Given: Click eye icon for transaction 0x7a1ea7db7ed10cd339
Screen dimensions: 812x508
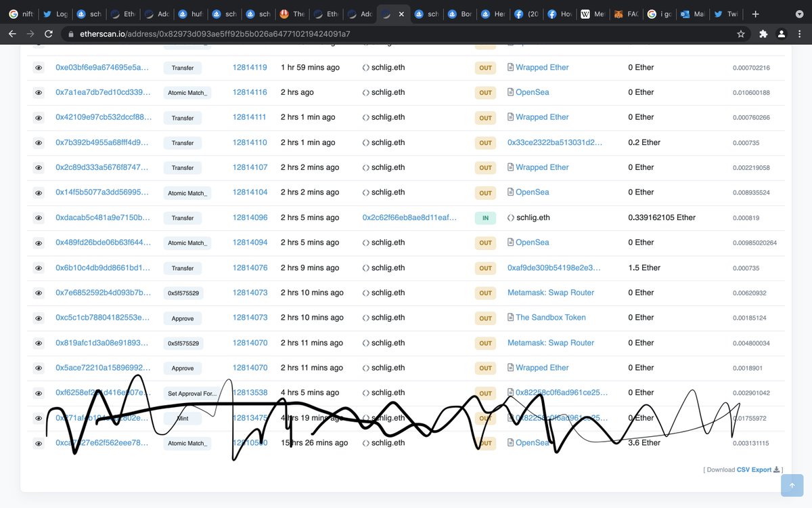Looking at the screenshot, I should click(39, 93).
